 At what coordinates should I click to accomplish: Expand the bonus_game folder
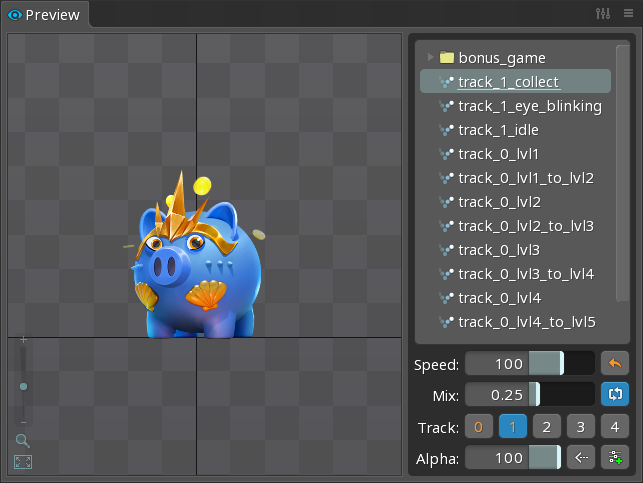click(431, 58)
